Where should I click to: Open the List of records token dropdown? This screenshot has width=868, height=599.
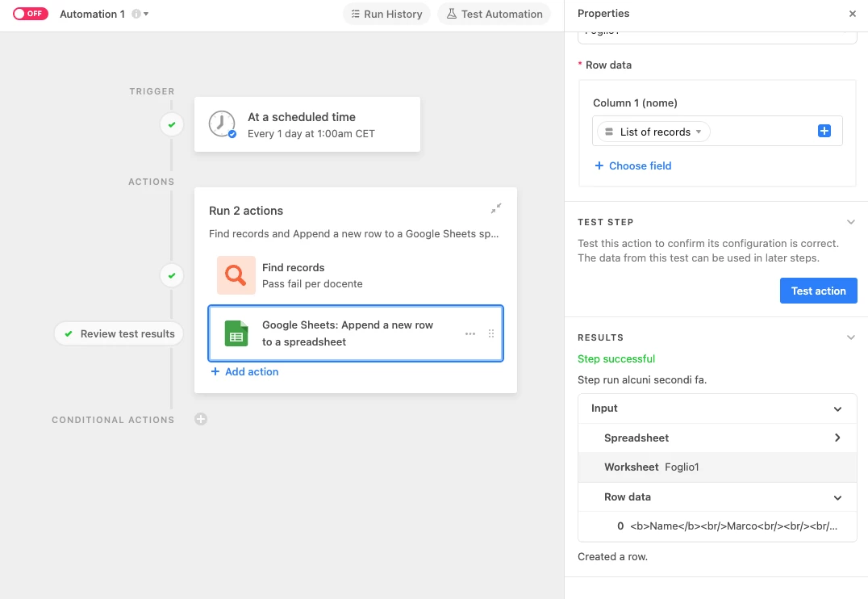point(699,132)
